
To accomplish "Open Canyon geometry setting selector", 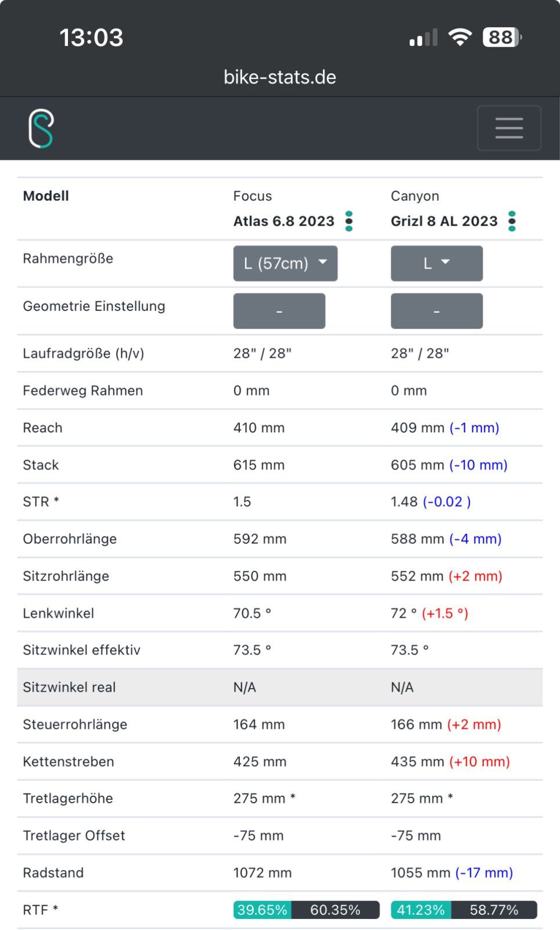I will 436,311.
